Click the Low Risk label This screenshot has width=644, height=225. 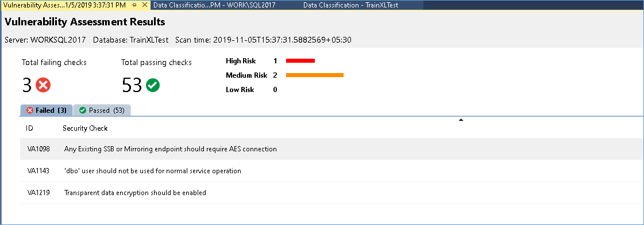click(240, 90)
